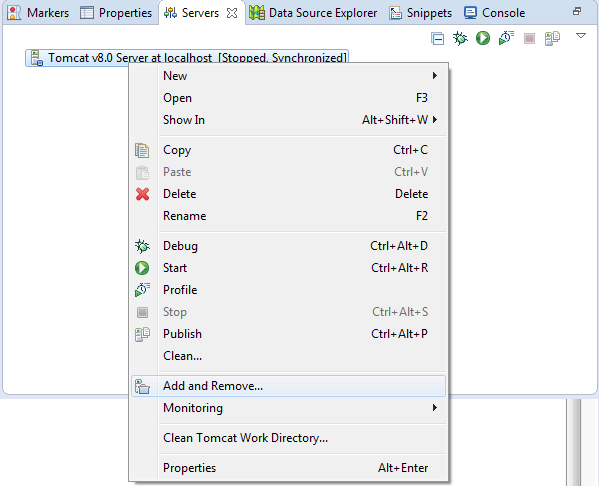Click the Tomcat server icon in the list
599x486 pixels.
[37, 58]
